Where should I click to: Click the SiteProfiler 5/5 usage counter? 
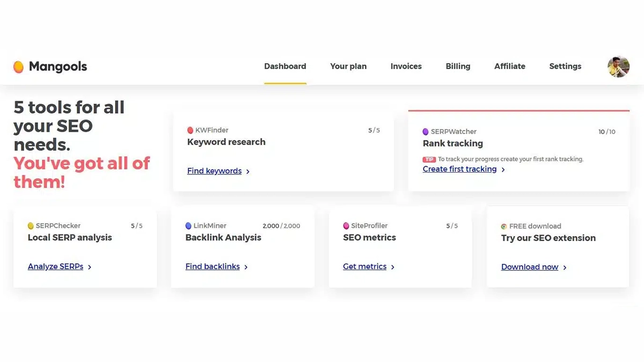point(452,226)
